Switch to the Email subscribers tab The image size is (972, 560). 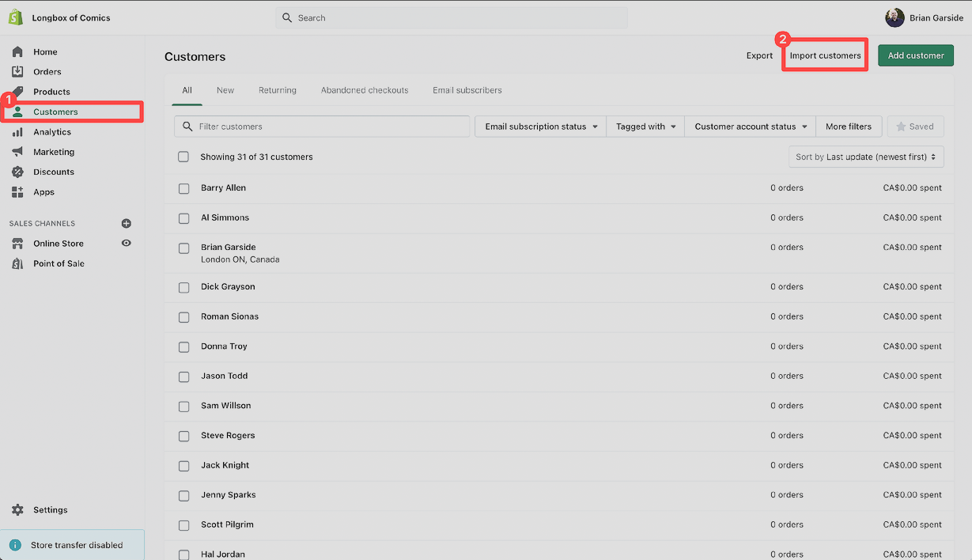pyautogui.click(x=467, y=90)
